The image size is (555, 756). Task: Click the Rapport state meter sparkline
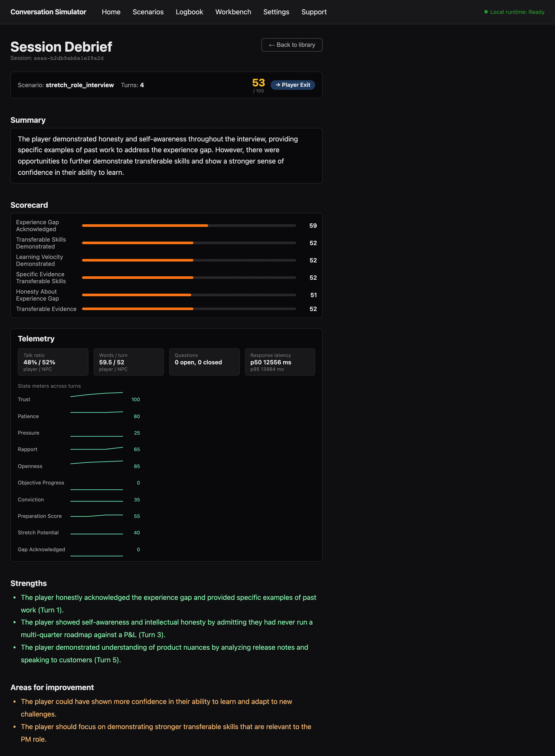pyautogui.click(x=97, y=448)
